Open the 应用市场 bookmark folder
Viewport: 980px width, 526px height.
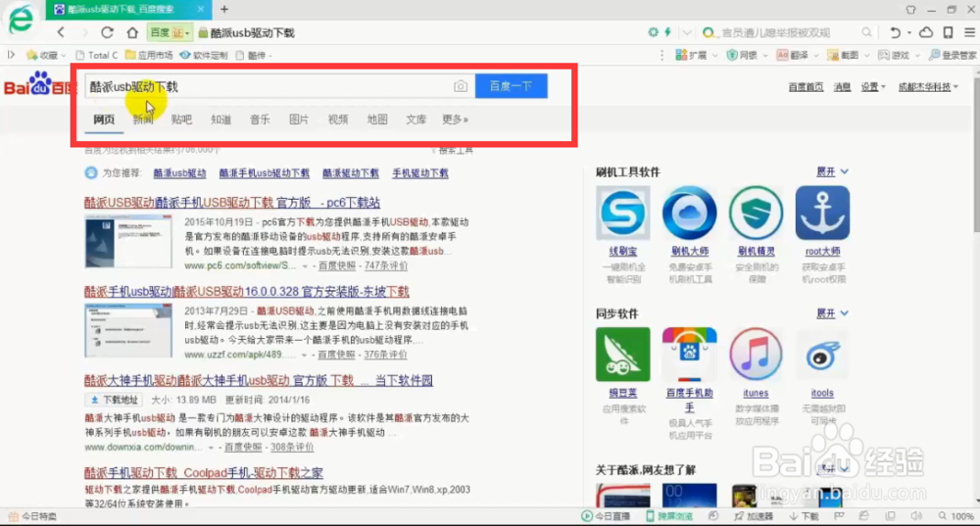(x=149, y=55)
